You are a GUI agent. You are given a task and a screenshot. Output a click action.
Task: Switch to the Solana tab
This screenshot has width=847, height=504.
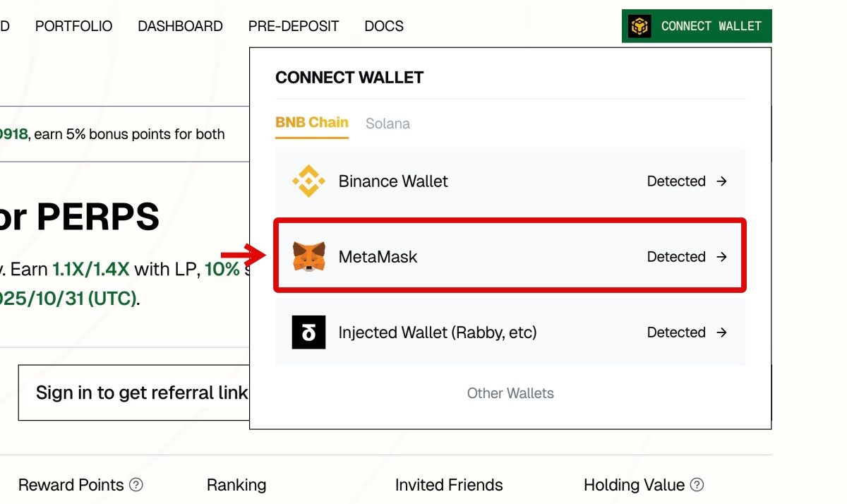tap(388, 124)
